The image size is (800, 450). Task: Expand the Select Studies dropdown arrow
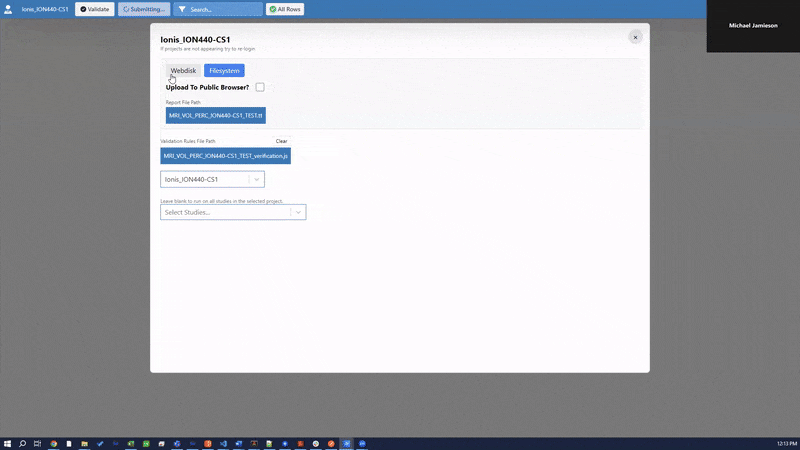[x=298, y=212]
